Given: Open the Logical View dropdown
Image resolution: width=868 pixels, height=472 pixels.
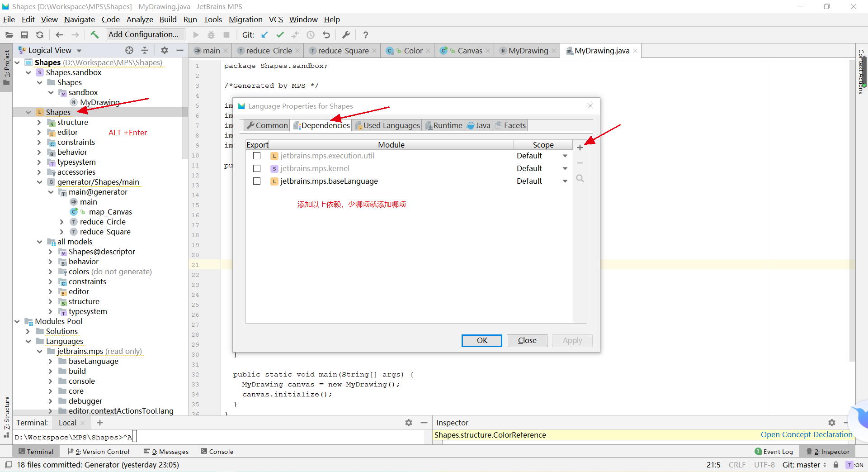Looking at the screenshot, I should coord(80,50).
